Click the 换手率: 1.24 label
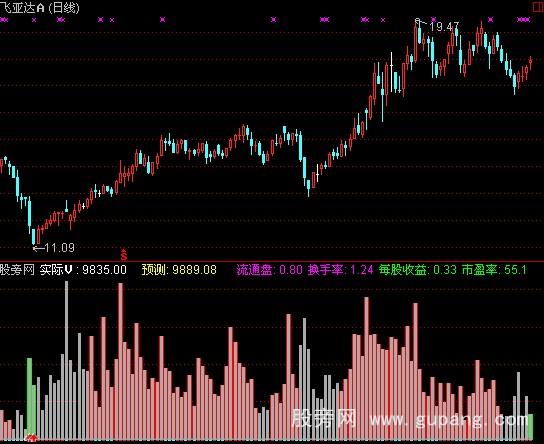 (x=340, y=270)
